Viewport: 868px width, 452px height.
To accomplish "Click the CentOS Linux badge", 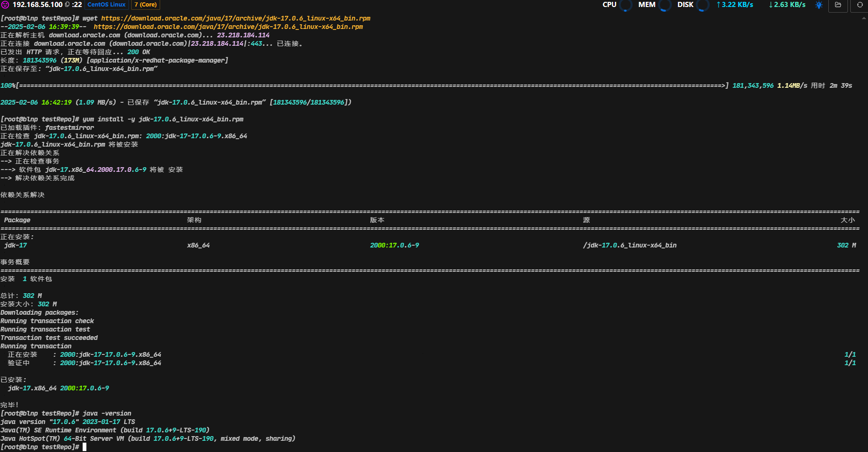I will click(x=106, y=5).
